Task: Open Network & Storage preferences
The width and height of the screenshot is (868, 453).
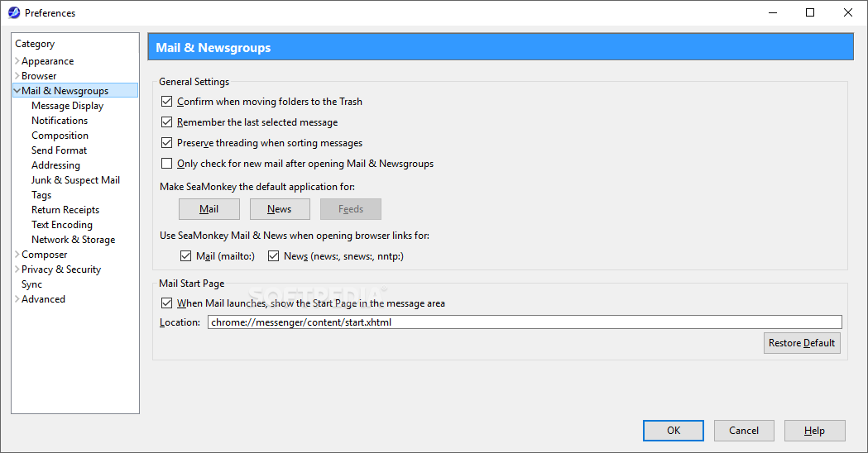Action: [x=73, y=240]
